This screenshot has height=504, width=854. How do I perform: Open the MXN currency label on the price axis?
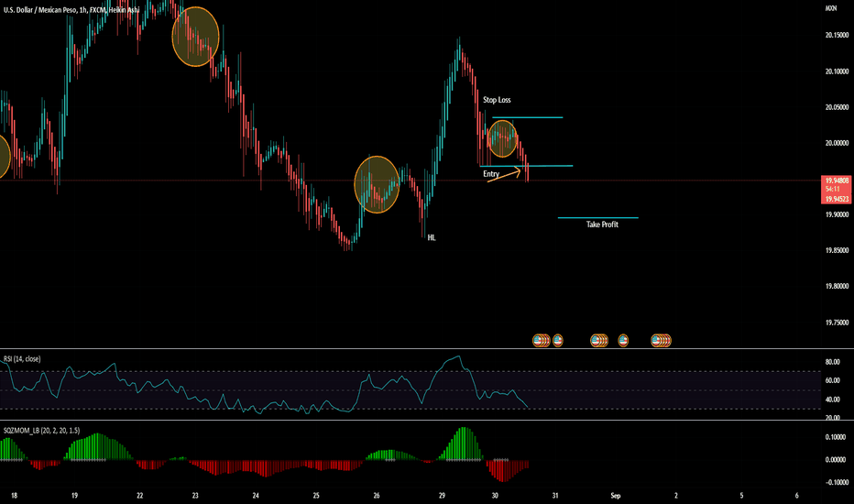[831, 8]
